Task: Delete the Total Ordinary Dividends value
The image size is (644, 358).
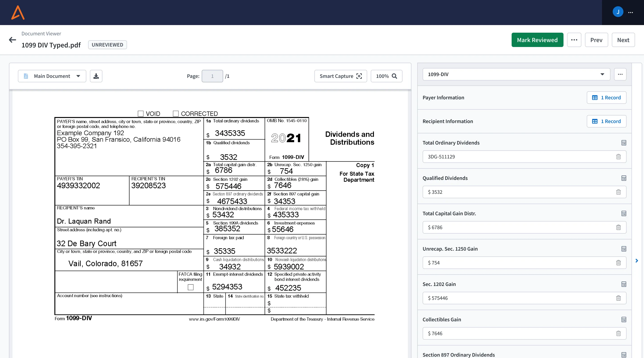Action: click(x=618, y=157)
